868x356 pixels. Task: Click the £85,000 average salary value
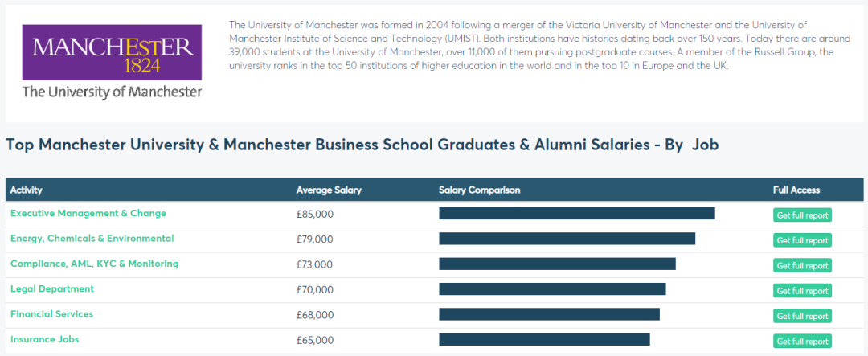(315, 215)
